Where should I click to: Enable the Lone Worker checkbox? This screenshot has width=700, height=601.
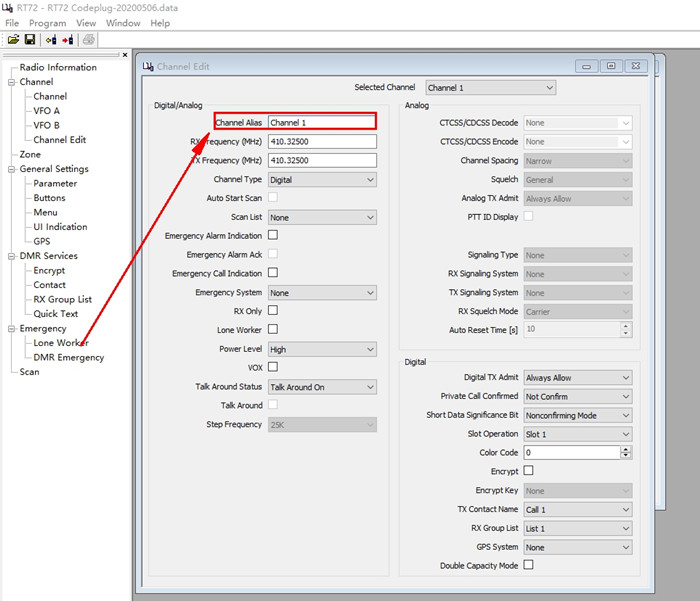pyautogui.click(x=273, y=329)
